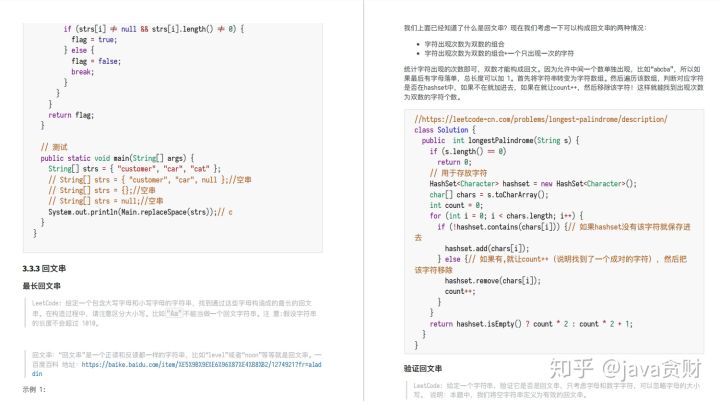Click the line "count++;"
The width and height of the screenshot is (720, 401).
pos(460,291)
